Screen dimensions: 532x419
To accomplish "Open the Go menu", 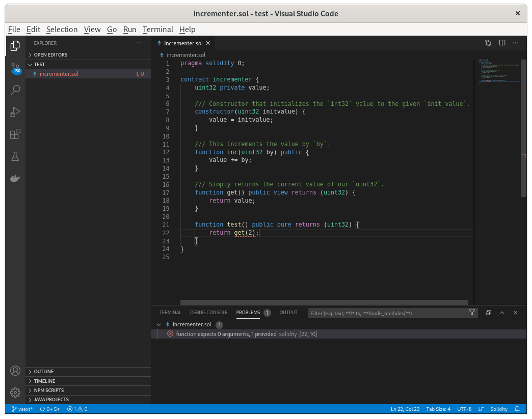I will click(112, 30).
